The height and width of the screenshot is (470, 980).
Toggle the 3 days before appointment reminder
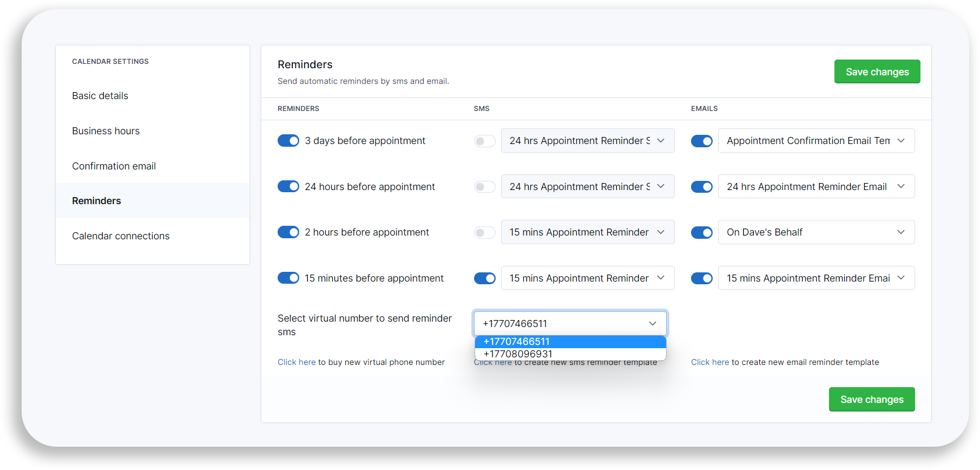[x=288, y=141]
